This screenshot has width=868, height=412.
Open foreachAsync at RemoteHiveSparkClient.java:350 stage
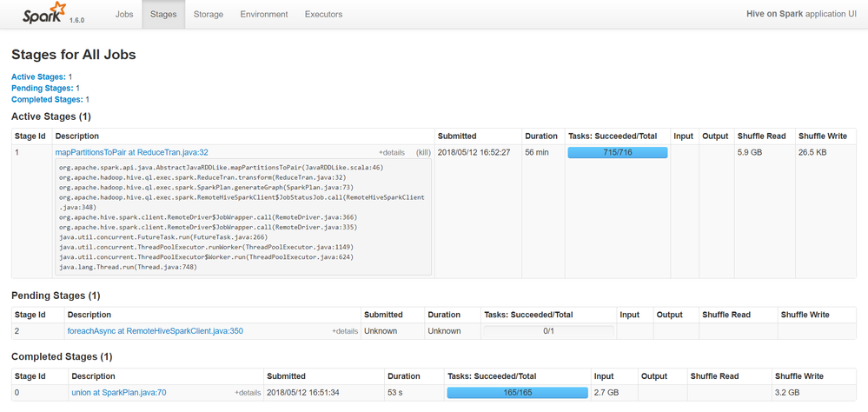click(156, 331)
